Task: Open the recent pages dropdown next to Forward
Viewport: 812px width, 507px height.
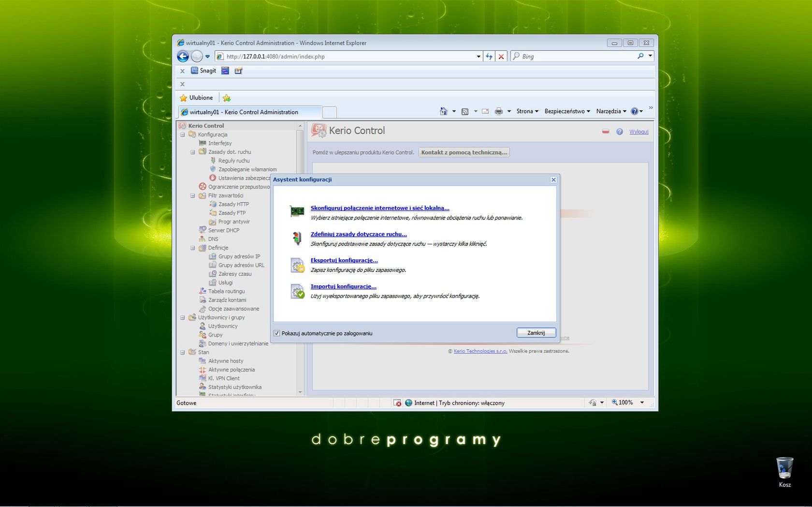Action: click(x=207, y=57)
